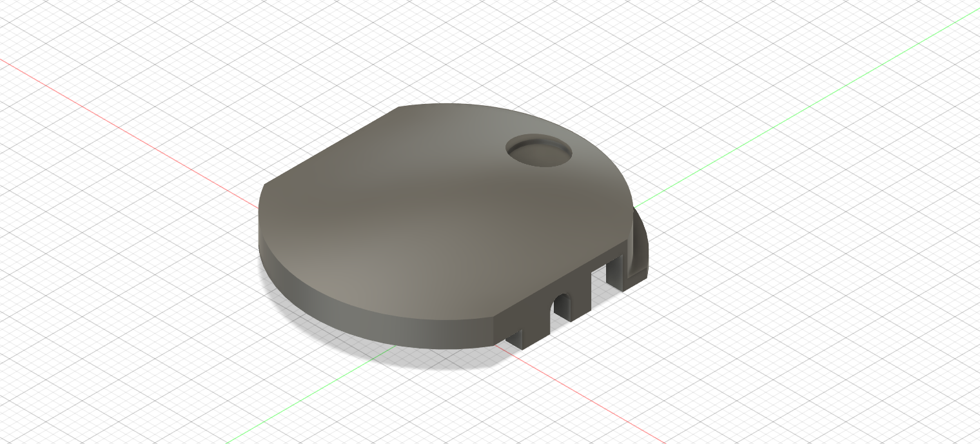Select the circular recess on the model top
Viewport: 980px width, 444px height.
point(539,152)
